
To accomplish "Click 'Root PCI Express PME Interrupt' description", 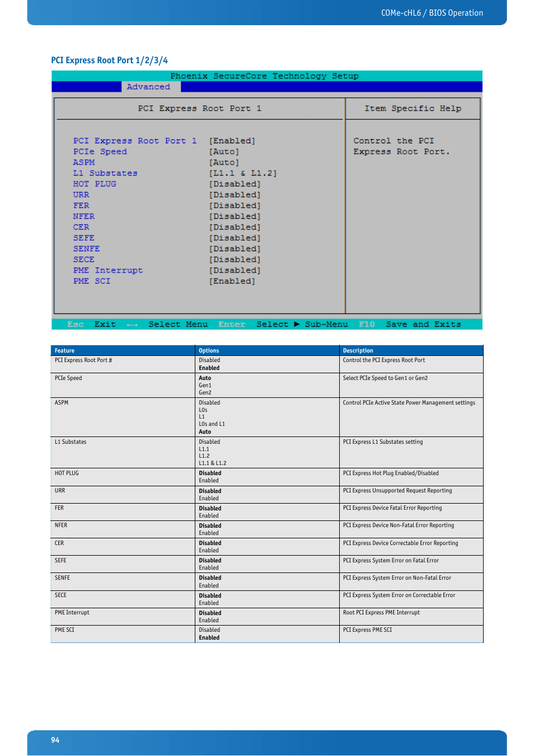I will point(381,613).
